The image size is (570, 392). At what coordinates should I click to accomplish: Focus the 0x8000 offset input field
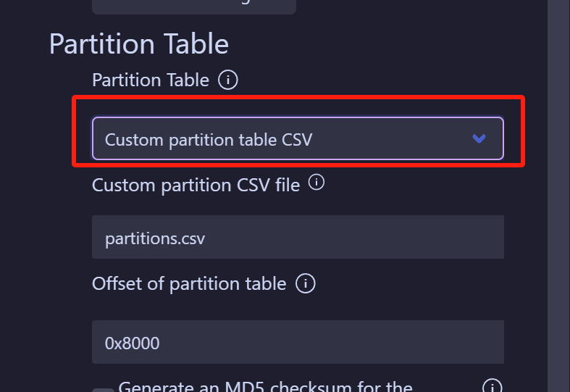click(x=297, y=342)
